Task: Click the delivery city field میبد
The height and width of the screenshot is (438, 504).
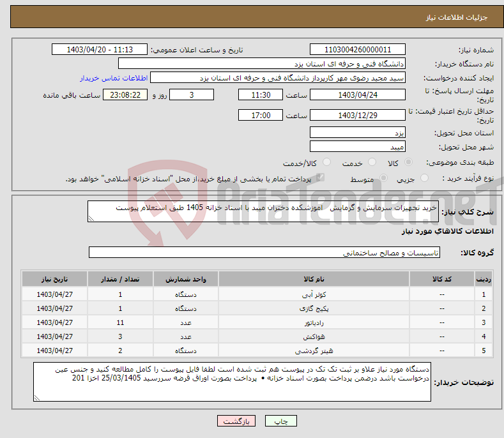Action: (358, 147)
